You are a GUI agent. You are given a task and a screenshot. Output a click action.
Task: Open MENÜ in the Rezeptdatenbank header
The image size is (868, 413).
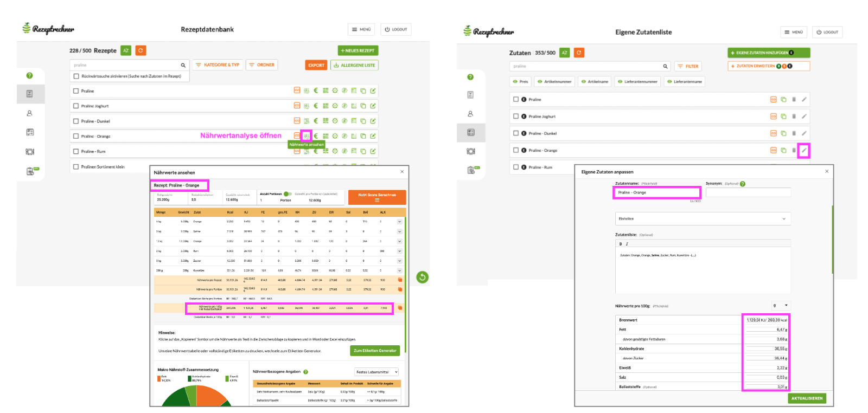pyautogui.click(x=361, y=30)
